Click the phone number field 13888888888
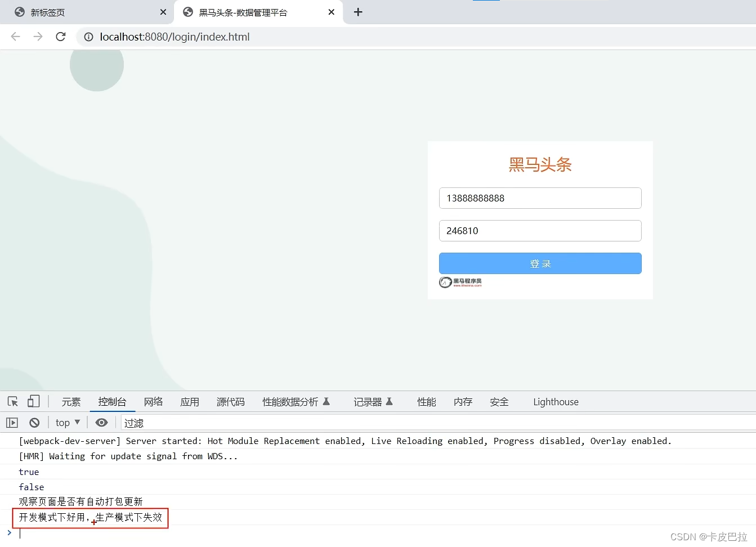This screenshot has width=756, height=547. (x=540, y=198)
